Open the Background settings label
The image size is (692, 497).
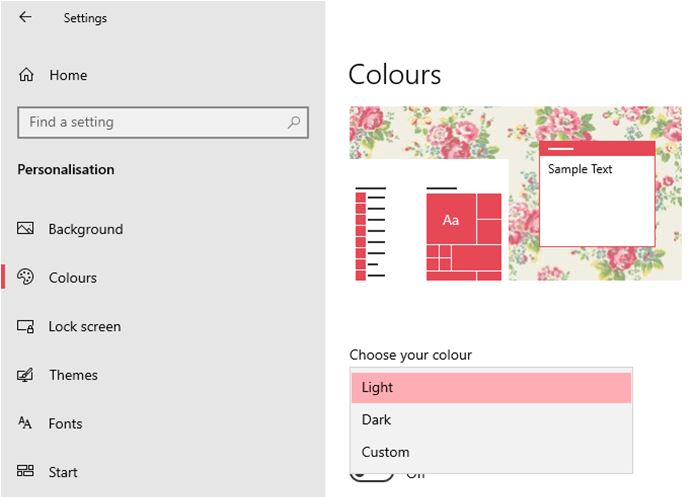85,229
